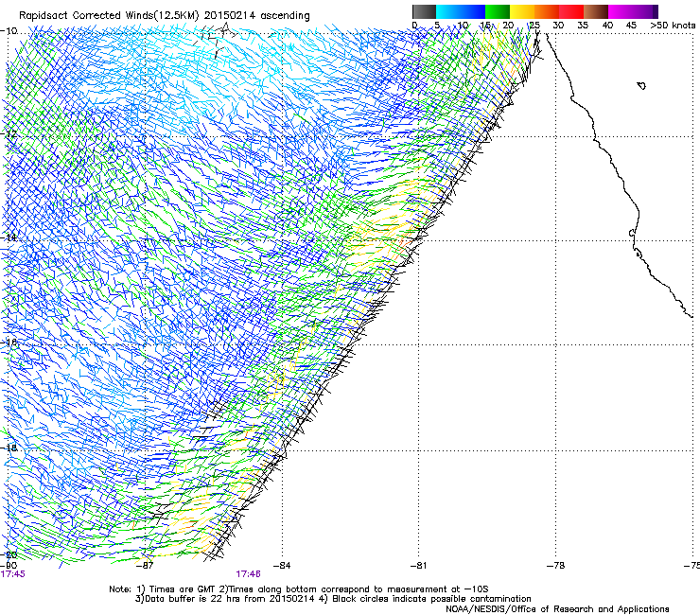This screenshot has height=615, width=700.
Task: Click the -84 longitude axis label
Action: pos(282,566)
